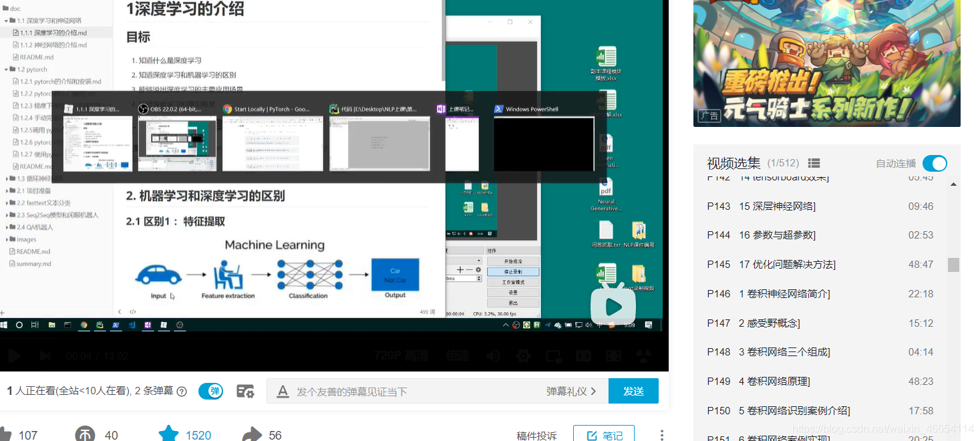The image size is (980, 441).
Task: Click the NLP课件 folder desktop icon
Action: (639, 234)
